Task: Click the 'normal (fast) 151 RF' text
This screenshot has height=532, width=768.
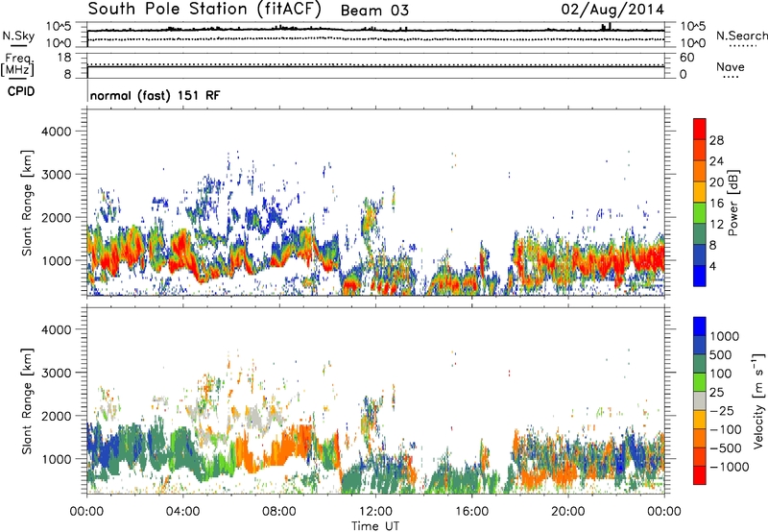Action: pos(156,95)
